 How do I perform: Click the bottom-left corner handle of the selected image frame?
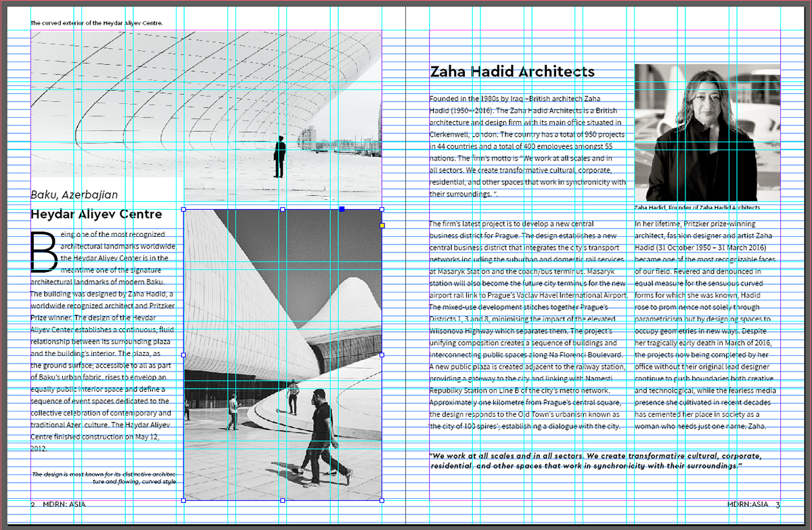click(x=183, y=500)
